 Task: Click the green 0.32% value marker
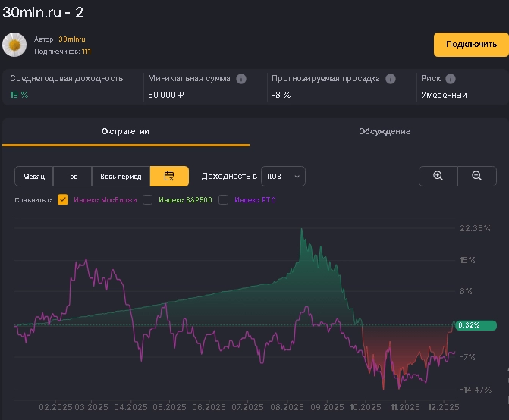[x=475, y=325]
